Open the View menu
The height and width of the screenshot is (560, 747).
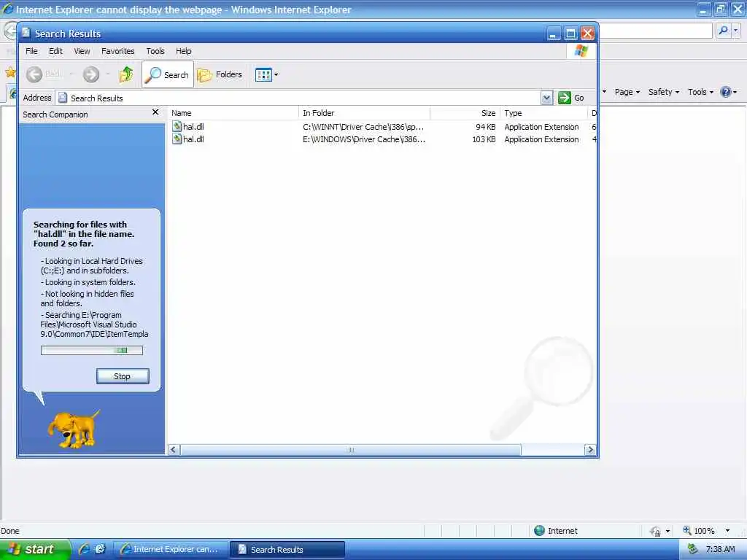pyautogui.click(x=82, y=51)
